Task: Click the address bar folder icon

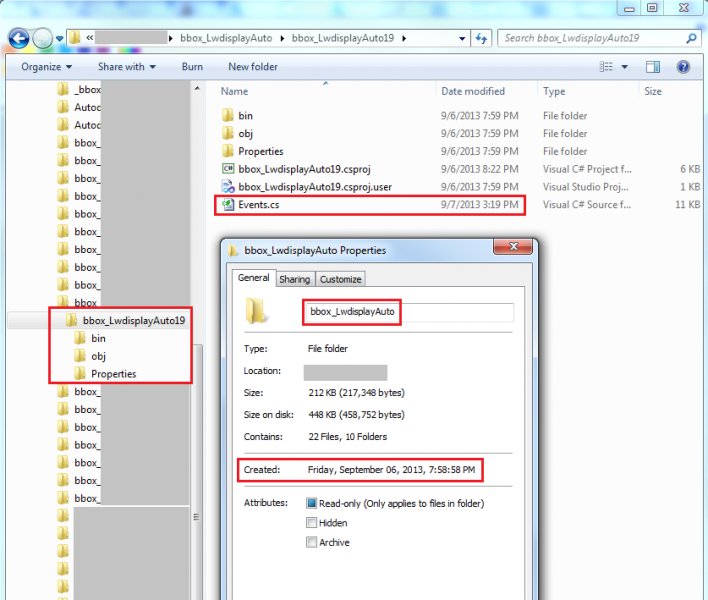Action: pyautogui.click(x=75, y=38)
